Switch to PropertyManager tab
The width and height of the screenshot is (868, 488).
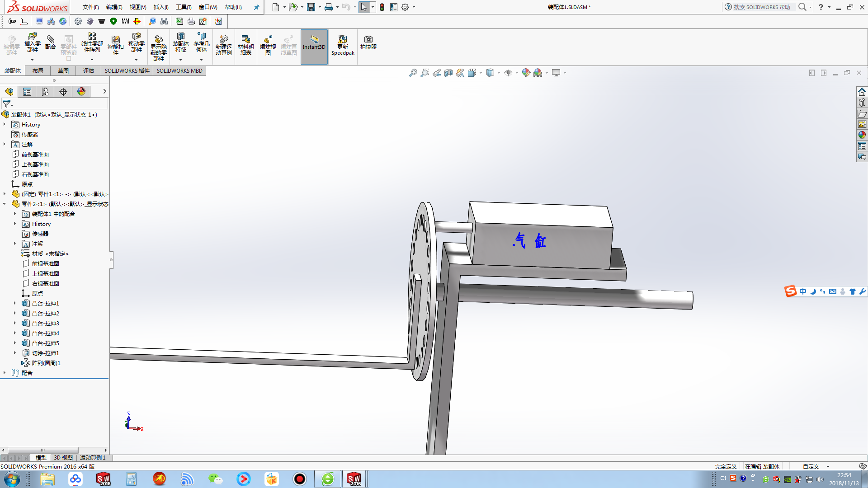[27, 92]
